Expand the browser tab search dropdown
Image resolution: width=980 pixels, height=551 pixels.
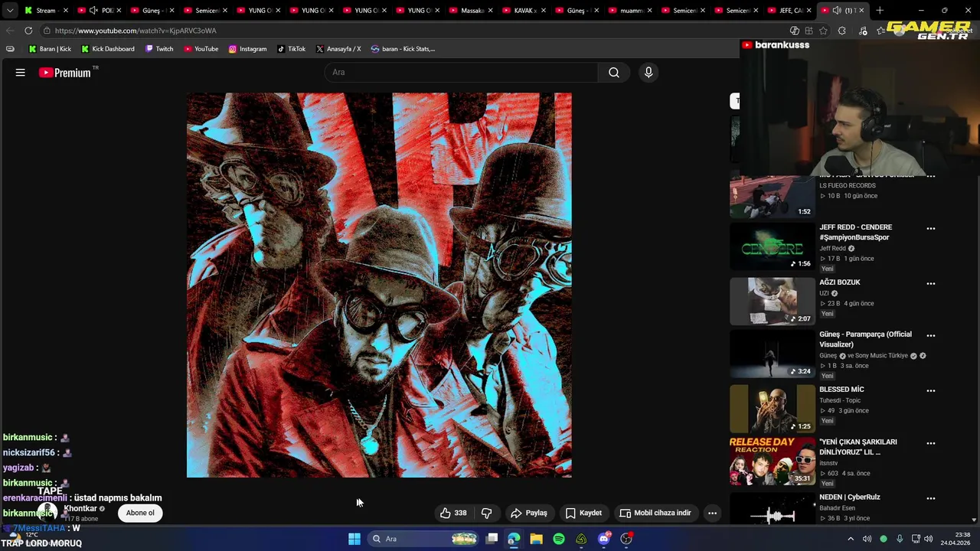pos(10,11)
